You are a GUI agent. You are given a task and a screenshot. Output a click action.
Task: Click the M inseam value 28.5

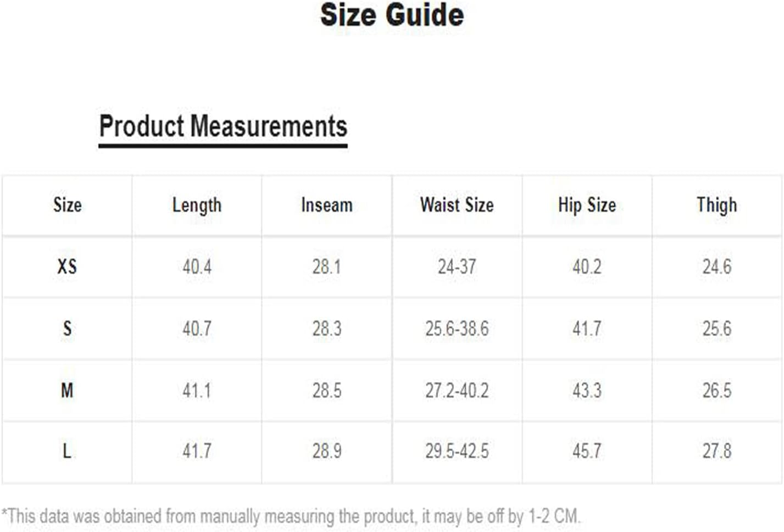[327, 390]
